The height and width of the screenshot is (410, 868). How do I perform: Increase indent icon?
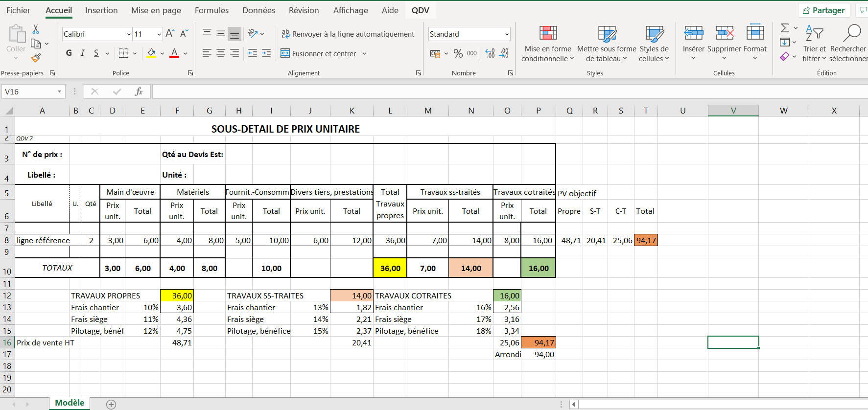point(266,53)
